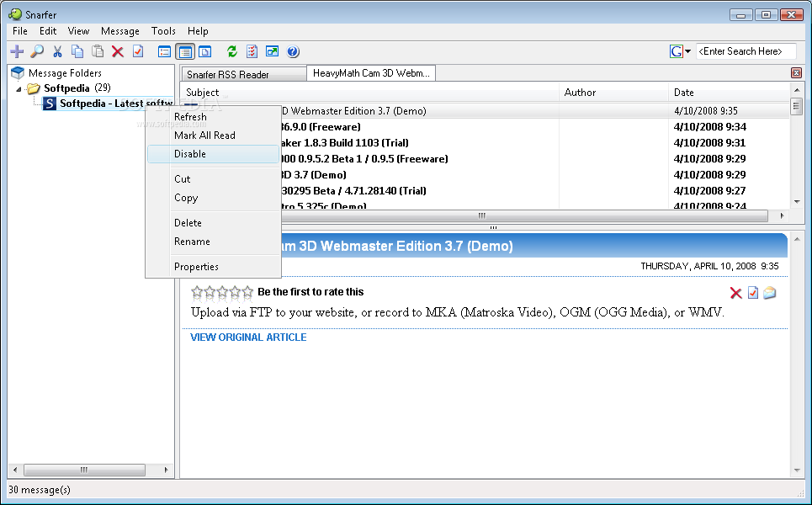812x505 pixels.
Task: Click the open envelope icon in preview
Action: (x=770, y=293)
